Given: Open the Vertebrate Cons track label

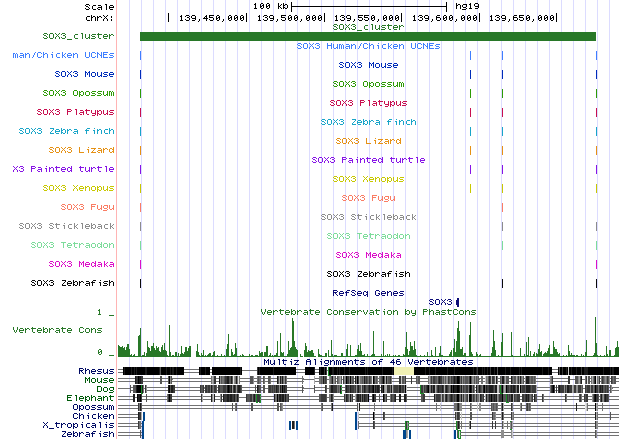Looking at the screenshot, I should (x=56, y=329).
